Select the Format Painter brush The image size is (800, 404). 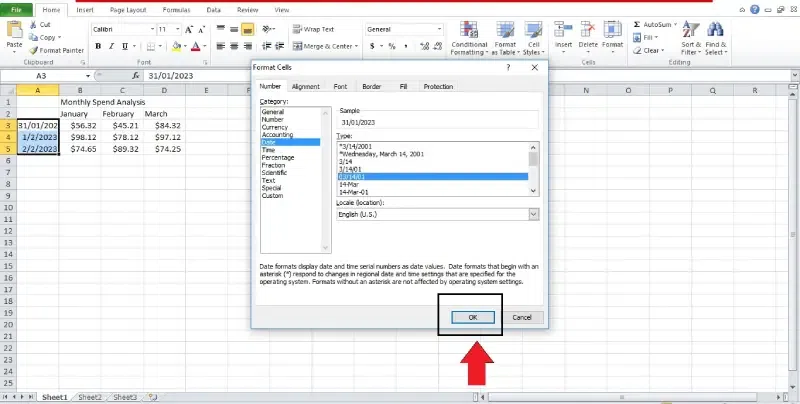coord(34,50)
